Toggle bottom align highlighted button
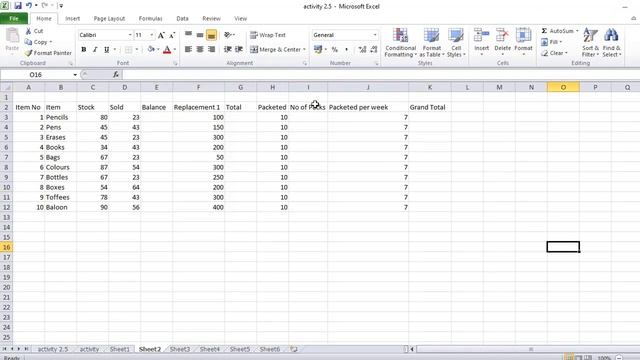Image resolution: width=640 pixels, height=360 pixels. 211,36
